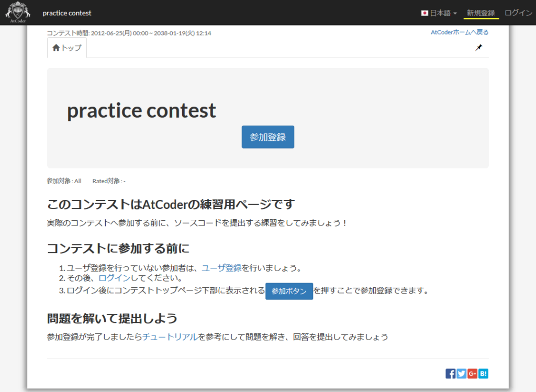Share the page on Facebook
The image size is (536, 392).
pyautogui.click(x=450, y=373)
